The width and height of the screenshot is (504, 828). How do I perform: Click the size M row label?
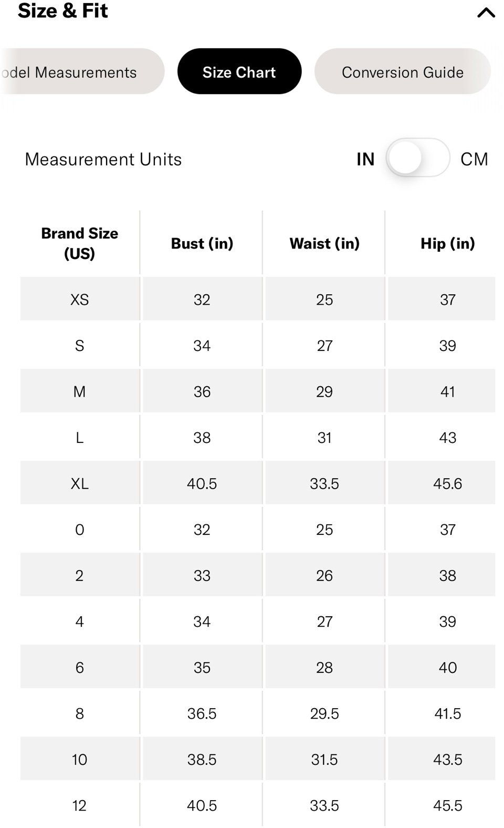80,391
